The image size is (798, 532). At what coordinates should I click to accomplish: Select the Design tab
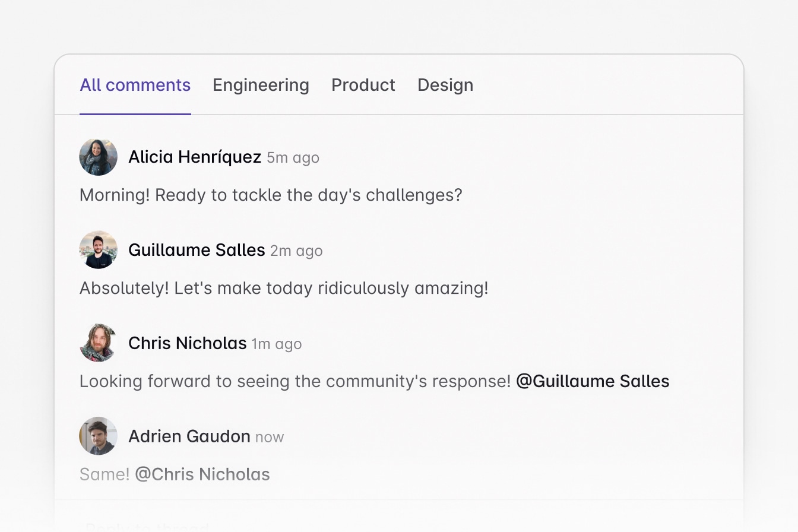point(445,84)
